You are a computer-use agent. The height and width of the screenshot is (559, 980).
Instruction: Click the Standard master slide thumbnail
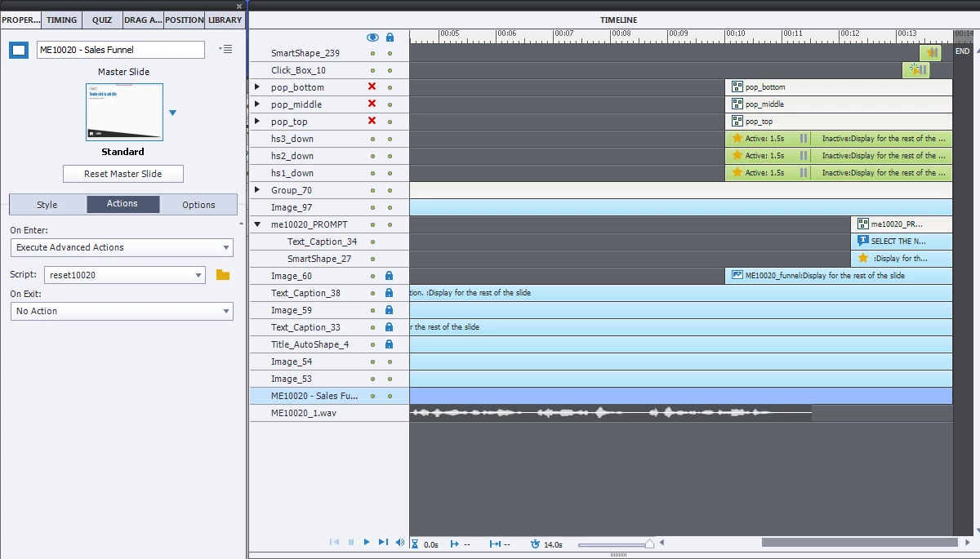click(124, 111)
